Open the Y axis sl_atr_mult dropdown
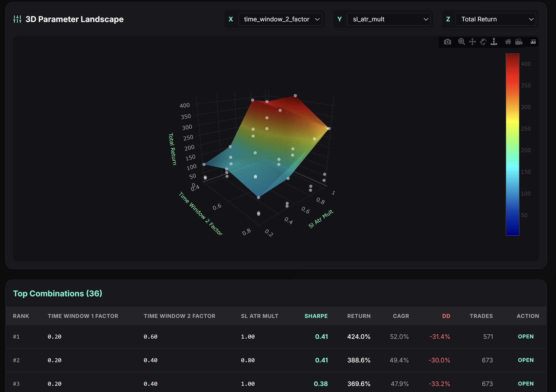556x392 pixels. click(389, 19)
